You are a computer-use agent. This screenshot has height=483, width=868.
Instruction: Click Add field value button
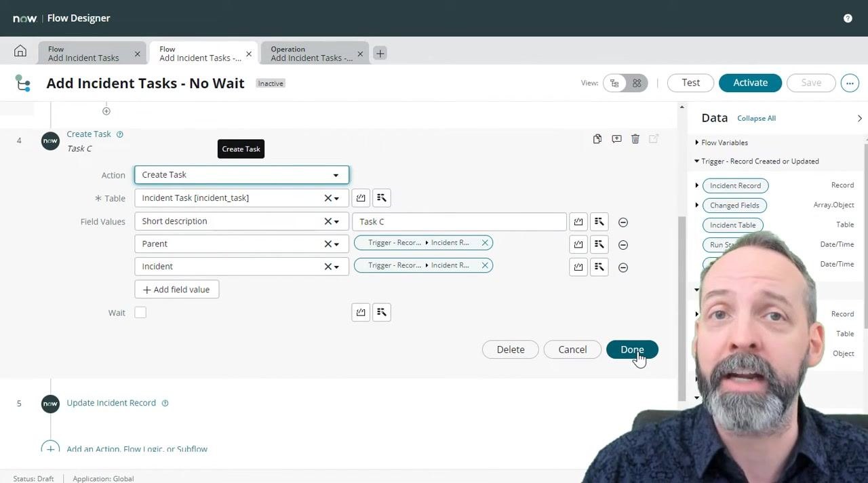177,290
